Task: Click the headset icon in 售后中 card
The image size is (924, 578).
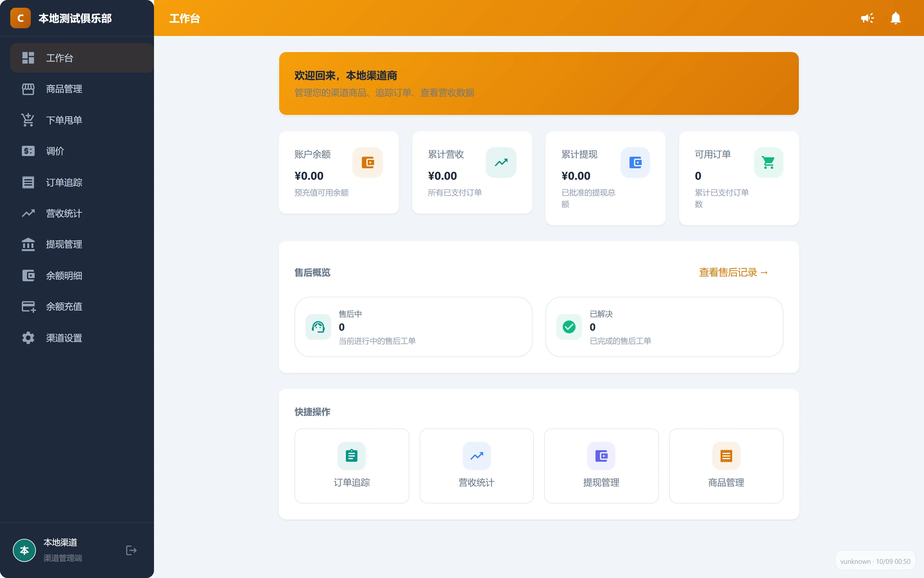Action: 318,327
